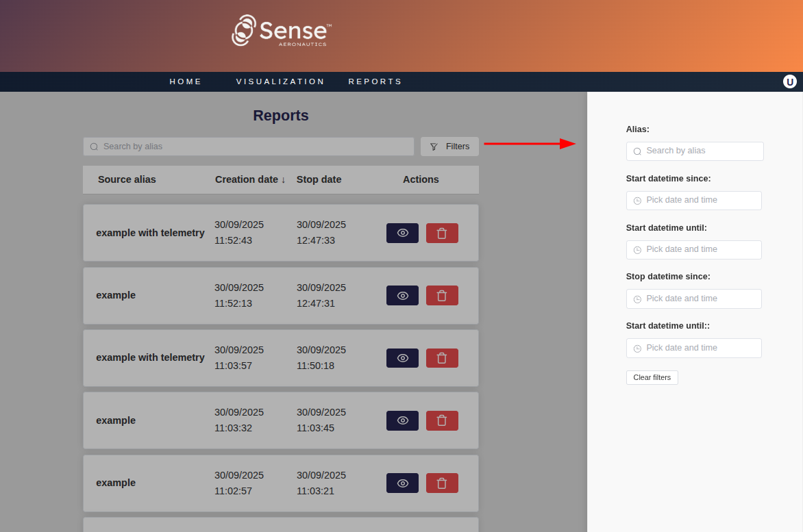Click the Sense Aeronautics logo

tap(282, 31)
